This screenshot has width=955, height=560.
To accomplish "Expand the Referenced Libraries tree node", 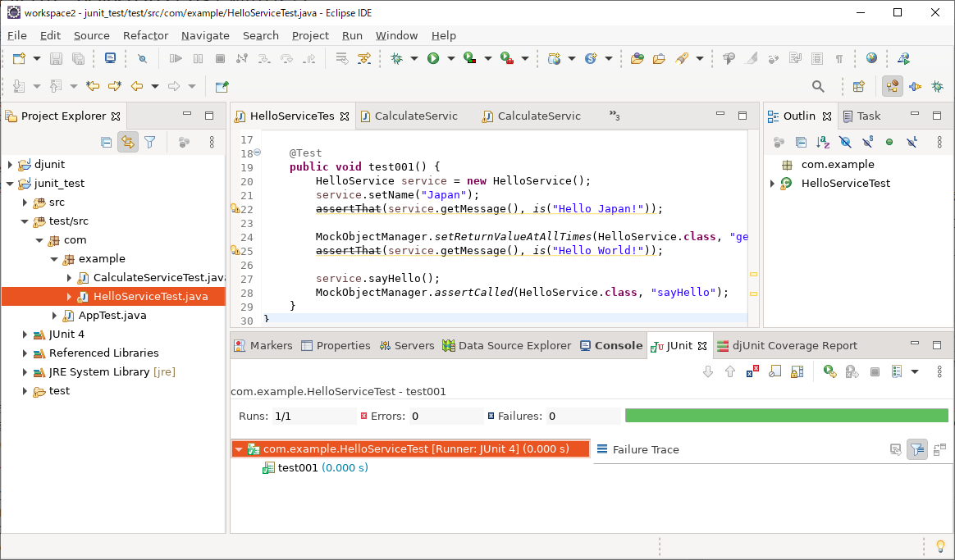I will (25, 353).
